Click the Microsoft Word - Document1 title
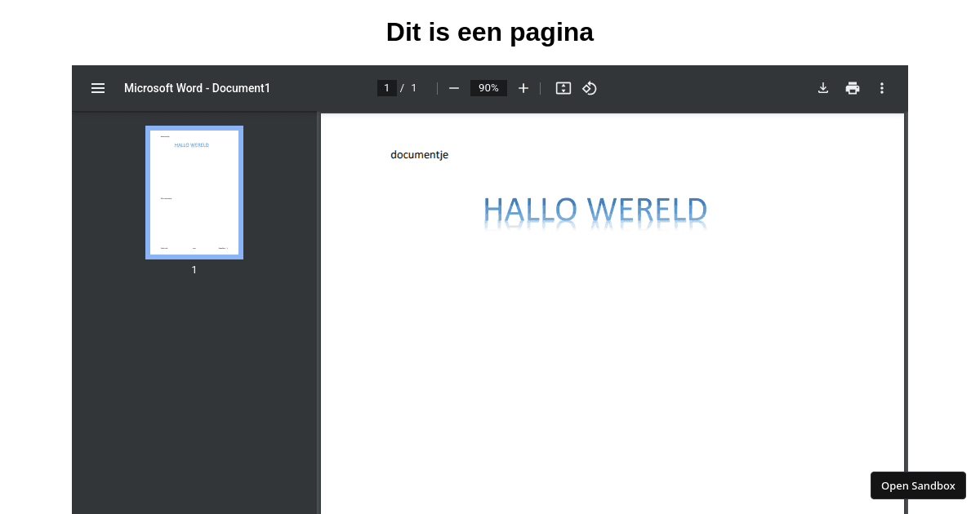 197,88
